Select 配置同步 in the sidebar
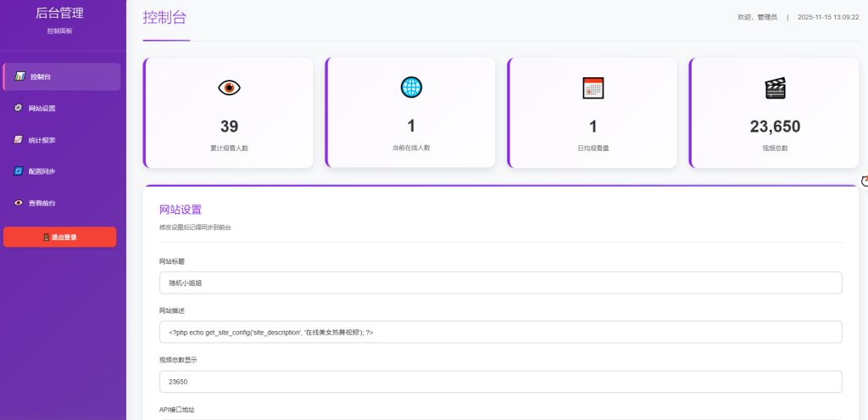Screen dimensions: 868x420 click(42, 171)
